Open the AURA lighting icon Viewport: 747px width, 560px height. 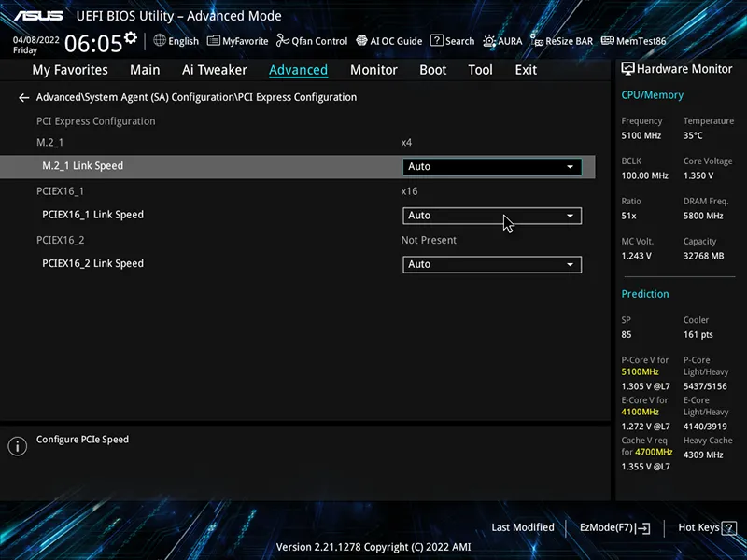(x=489, y=41)
